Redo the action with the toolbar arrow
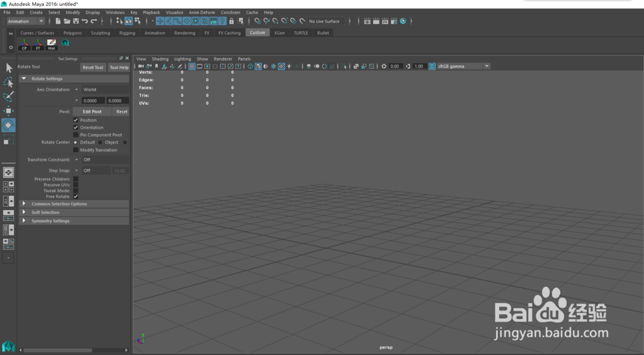This screenshot has width=644, height=355. tap(94, 21)
